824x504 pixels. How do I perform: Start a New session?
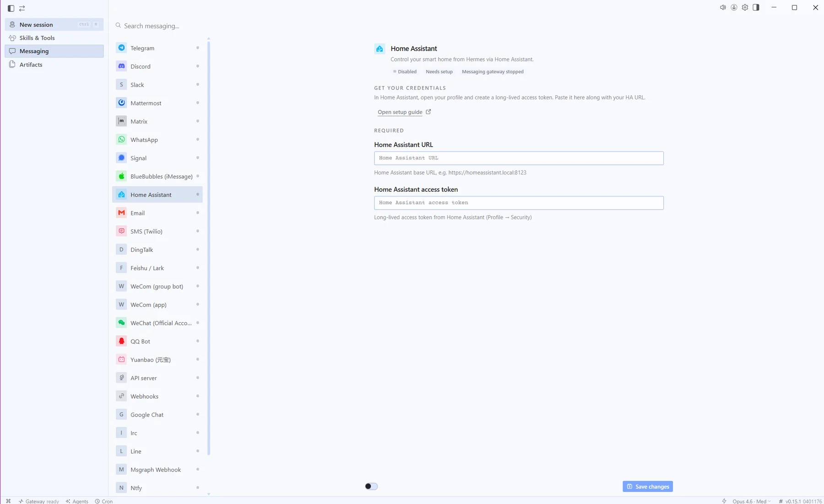(54, 24)
